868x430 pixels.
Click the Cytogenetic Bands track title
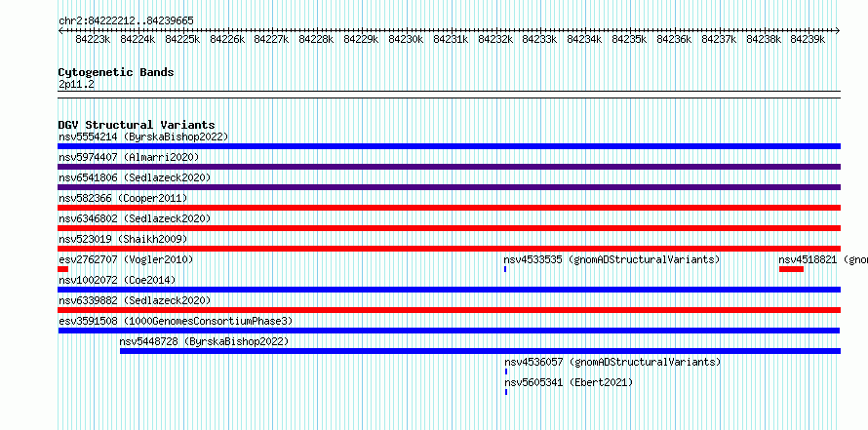116,72
